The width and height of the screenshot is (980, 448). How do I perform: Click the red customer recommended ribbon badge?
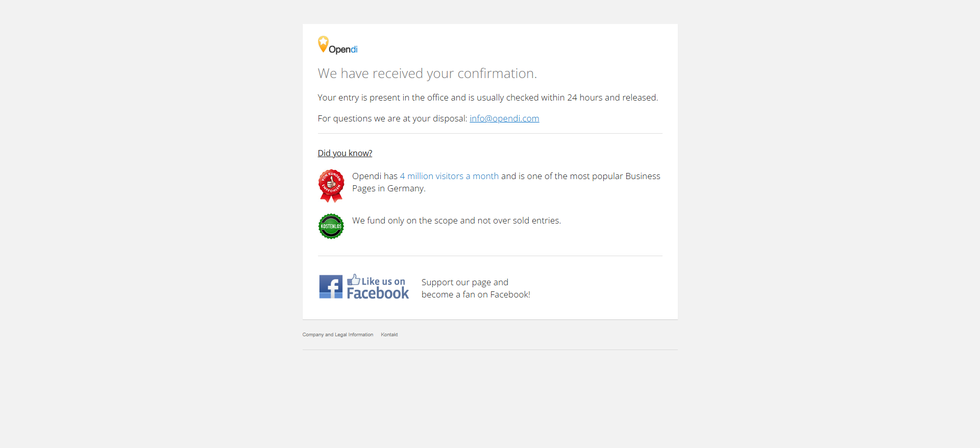[331, 186]
